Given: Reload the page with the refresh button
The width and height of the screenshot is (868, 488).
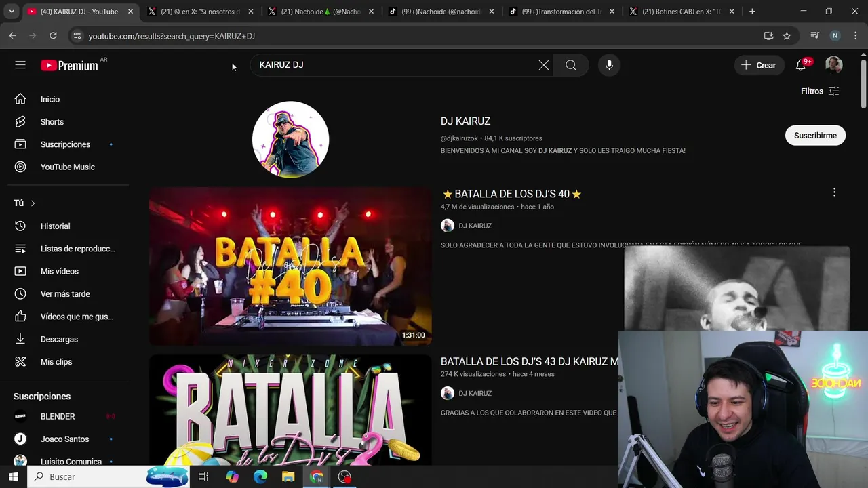Looking at the screenshot, I should (x=53, y=36).
